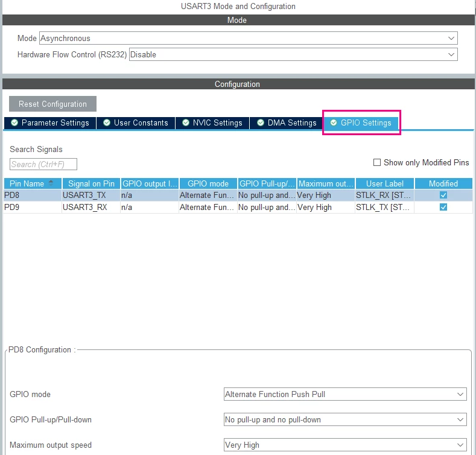Select the PD8 pin row
Viewport: 476px width, 455px height.
tap(238, 196)
